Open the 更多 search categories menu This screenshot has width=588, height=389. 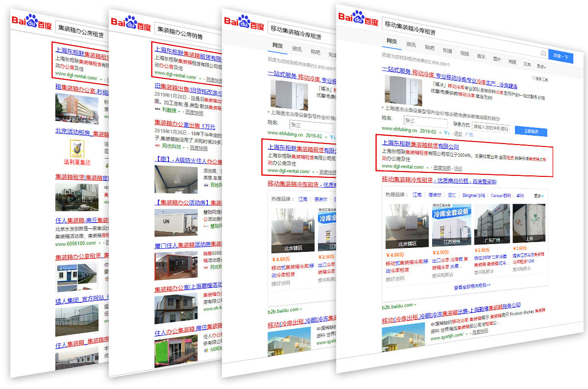[x=540, y=66]
